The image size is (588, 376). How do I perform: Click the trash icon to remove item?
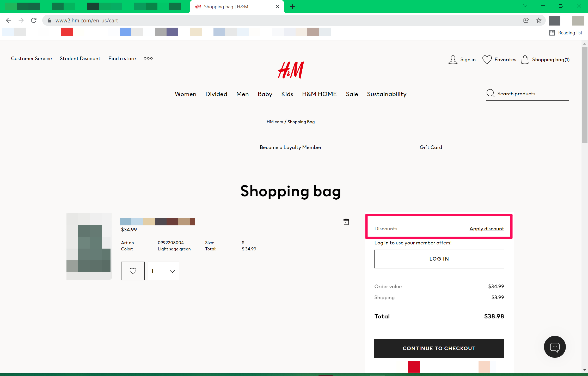coord(346,222)
